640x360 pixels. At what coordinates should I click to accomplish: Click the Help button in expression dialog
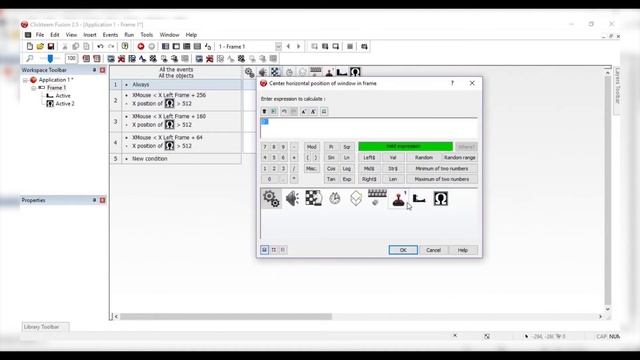pos(462,250)
